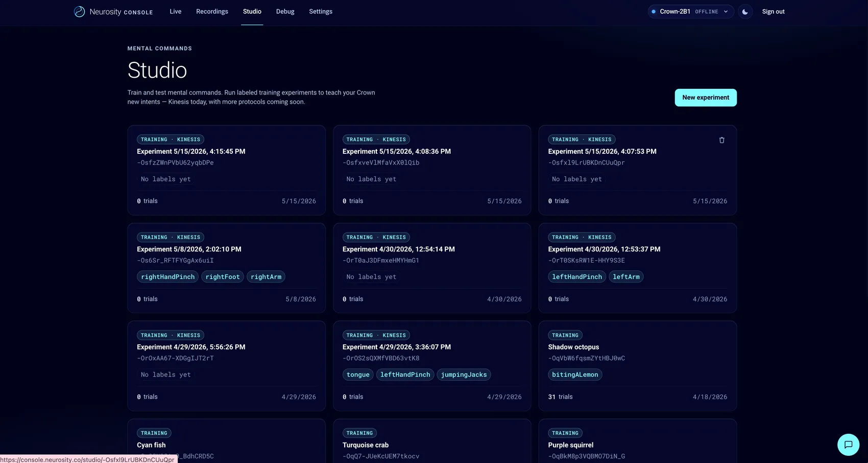Click experiment ID -Os6Sr_RFTFYGgAx6uiI
The width and height of the screenshot is (868, 463).
175,261
